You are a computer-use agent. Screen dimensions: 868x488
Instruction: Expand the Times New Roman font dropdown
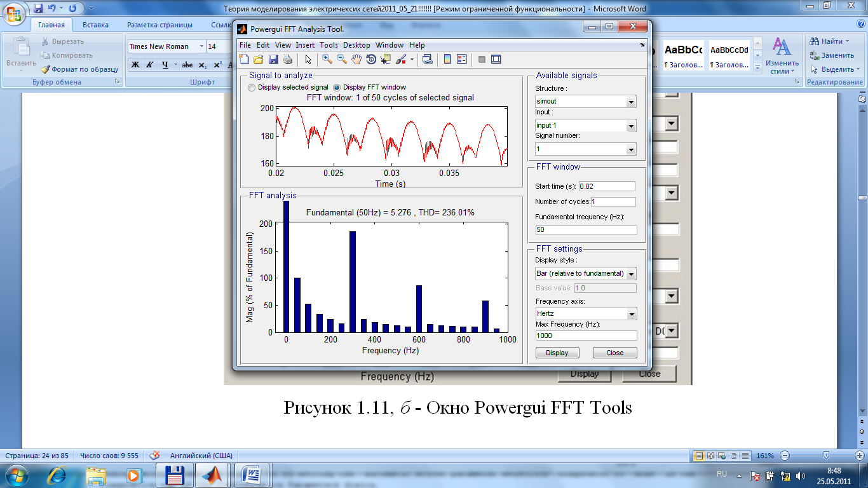point(202,46)
